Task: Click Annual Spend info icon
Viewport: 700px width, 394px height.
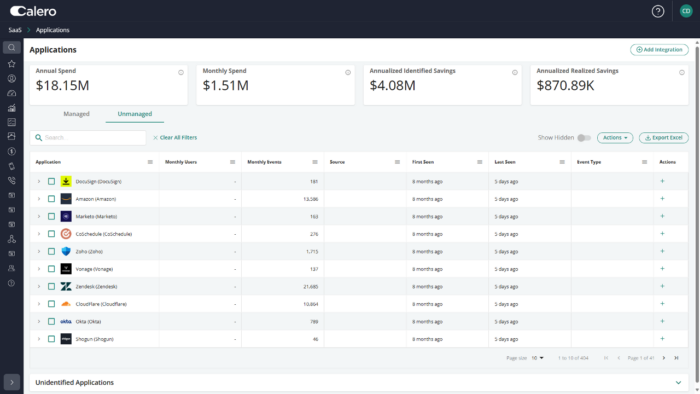Action: click(181, 72)
